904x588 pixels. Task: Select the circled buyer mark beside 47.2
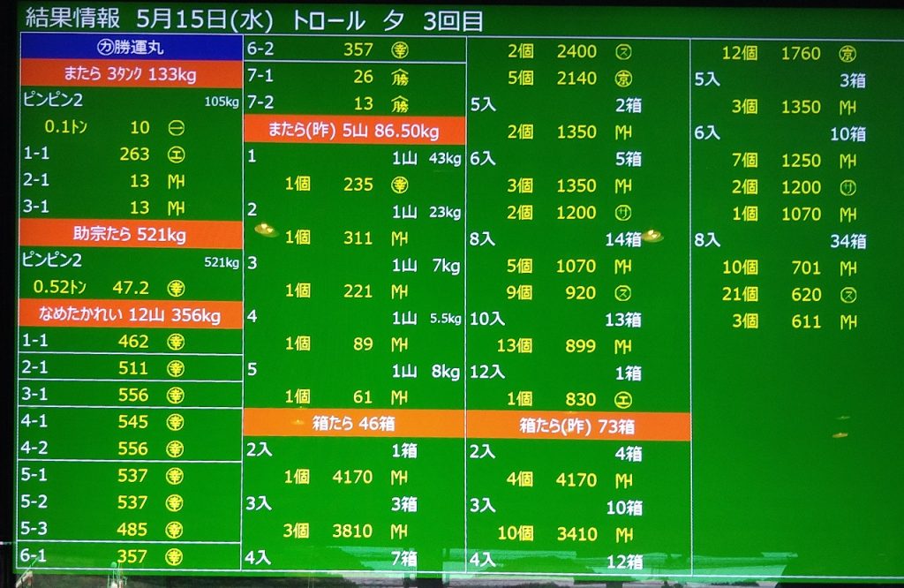click(x=176, y=287)
